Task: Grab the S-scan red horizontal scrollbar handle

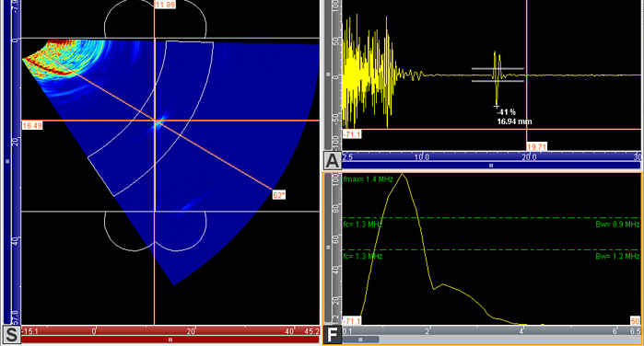Action: click(170, 340)
